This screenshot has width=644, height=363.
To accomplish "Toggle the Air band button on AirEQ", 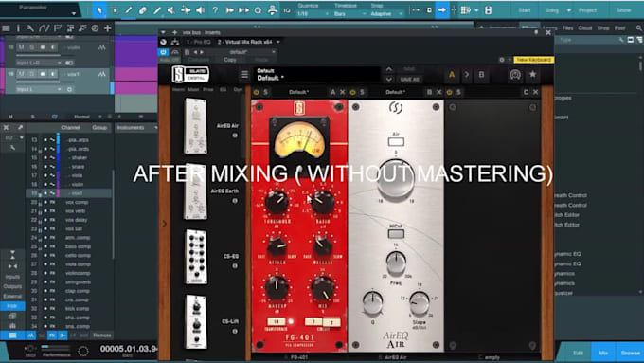I will click(x=396, y=142).
